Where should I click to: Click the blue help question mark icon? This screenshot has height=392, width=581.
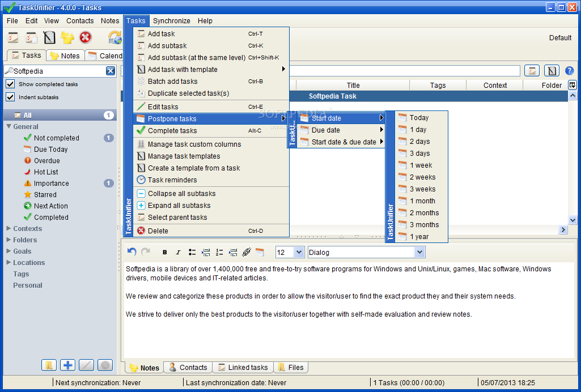(x=569, y=71)
